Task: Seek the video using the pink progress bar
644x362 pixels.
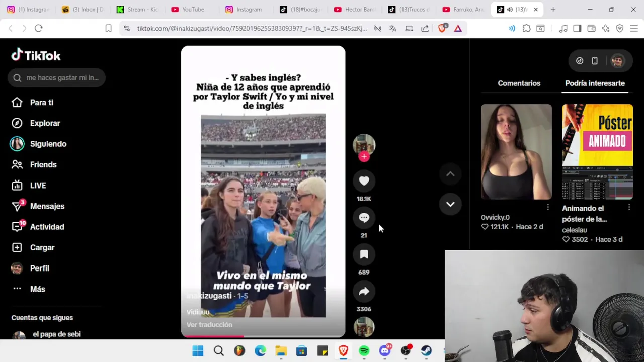Action: (263, 336)
